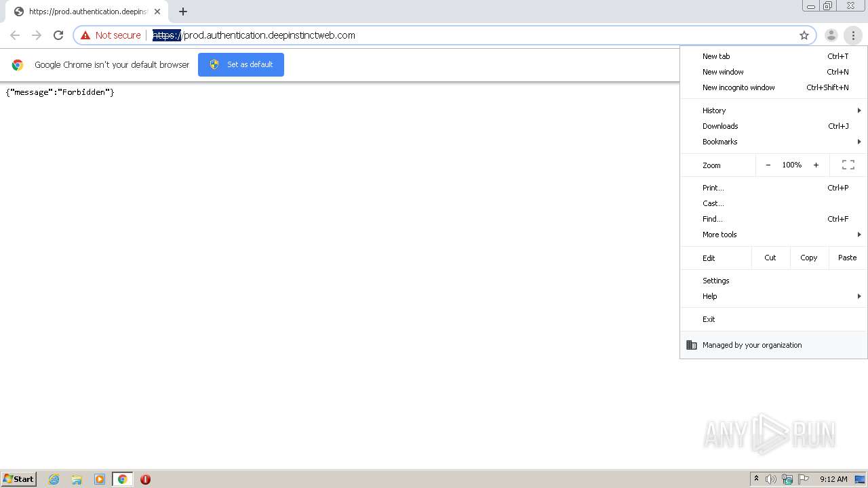Expand the Help submenu
The width and height of the screenshot is (868, 488).
[774, 296]
